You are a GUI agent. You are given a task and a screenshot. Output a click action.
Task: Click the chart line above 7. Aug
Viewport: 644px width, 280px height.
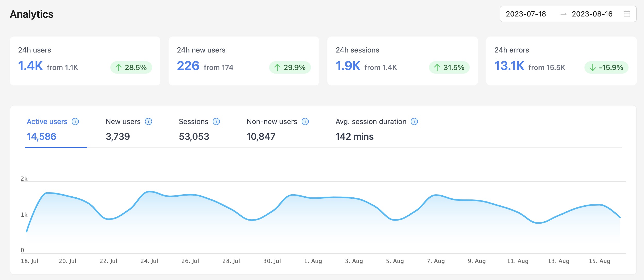[x=436, y=195]
